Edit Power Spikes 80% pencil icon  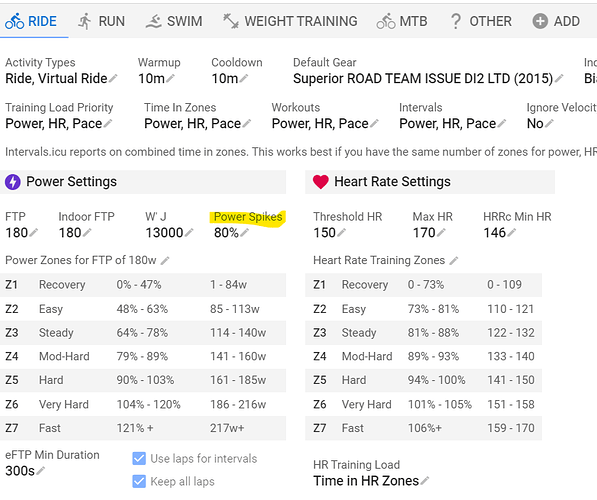244,232
